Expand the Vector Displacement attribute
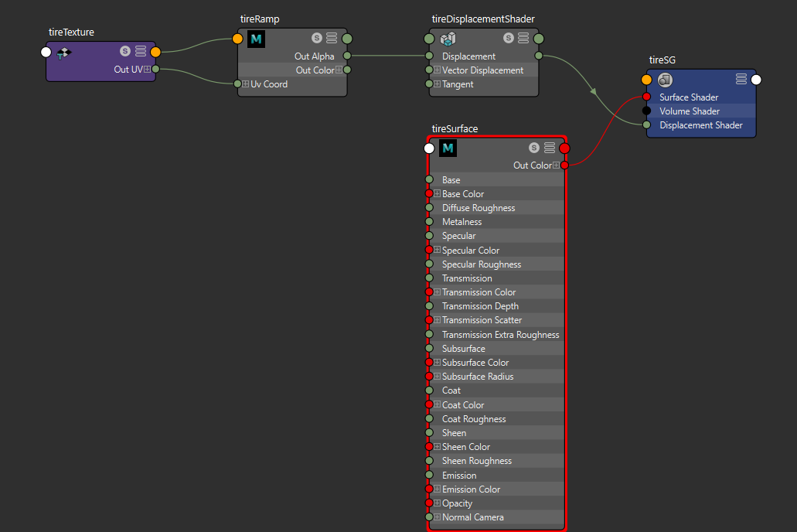This screenshot has width=797, height=532. coord(438,70)
